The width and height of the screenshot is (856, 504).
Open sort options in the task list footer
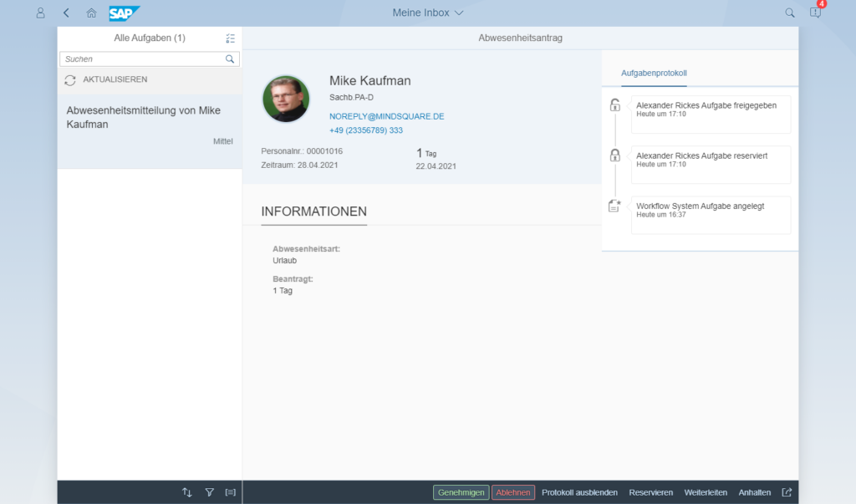click(x=186, y=492)
